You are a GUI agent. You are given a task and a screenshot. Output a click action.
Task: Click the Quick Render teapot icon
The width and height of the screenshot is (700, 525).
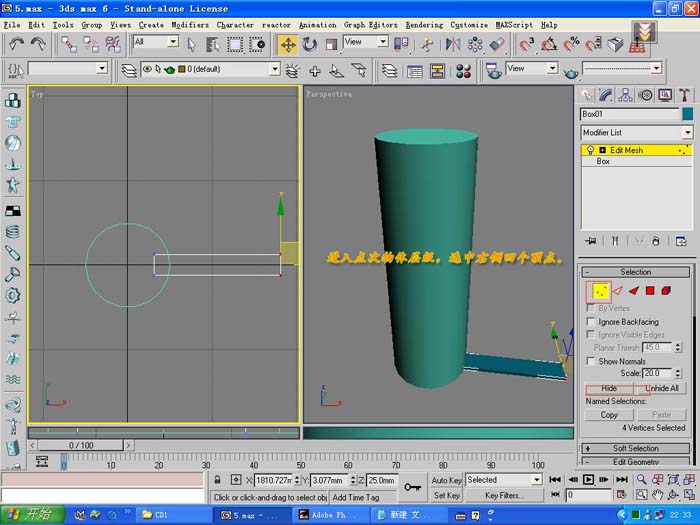coord(571,72)
